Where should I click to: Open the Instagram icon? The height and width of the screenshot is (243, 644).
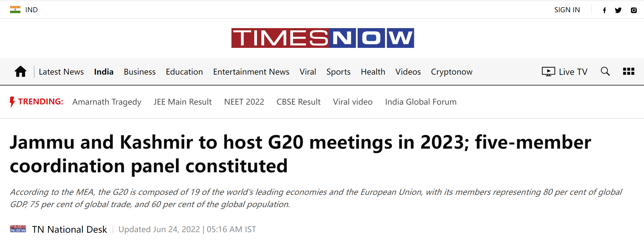click(634, 10)
